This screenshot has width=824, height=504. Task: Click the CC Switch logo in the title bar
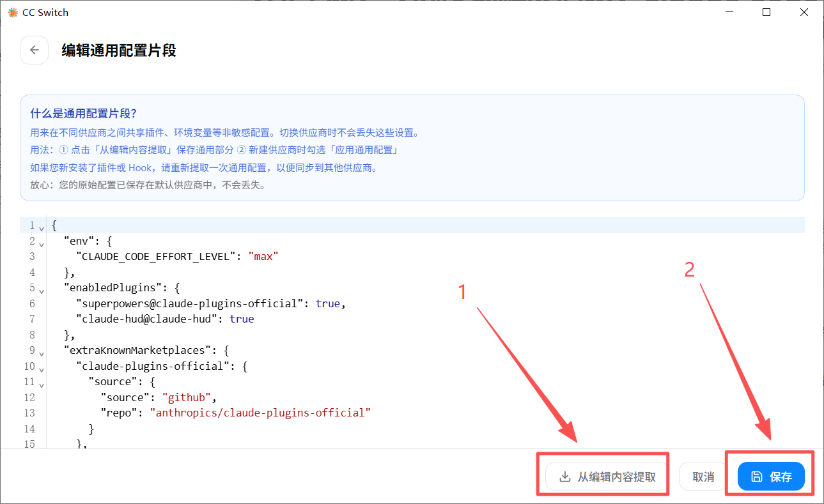13,13
